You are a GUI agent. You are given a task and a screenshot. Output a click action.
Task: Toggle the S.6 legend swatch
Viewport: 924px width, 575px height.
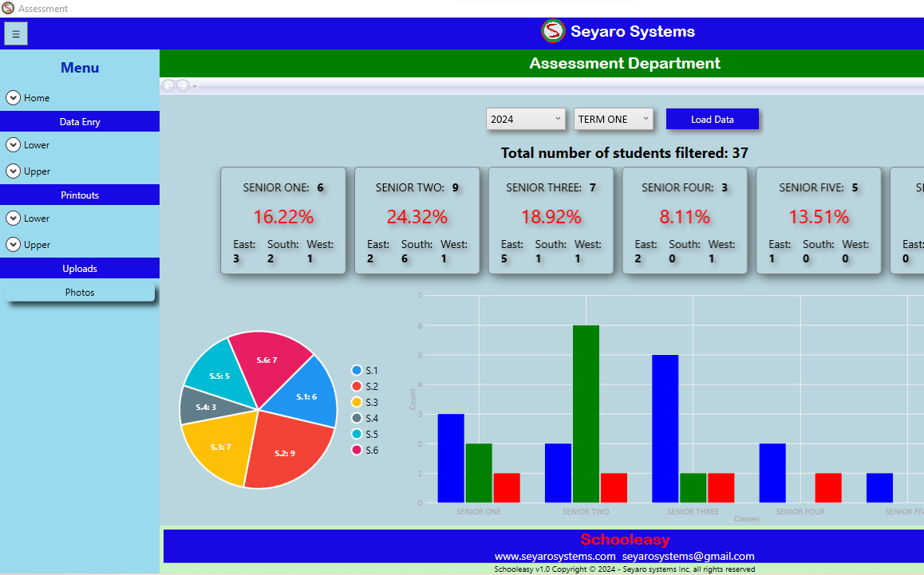point(357,450)
